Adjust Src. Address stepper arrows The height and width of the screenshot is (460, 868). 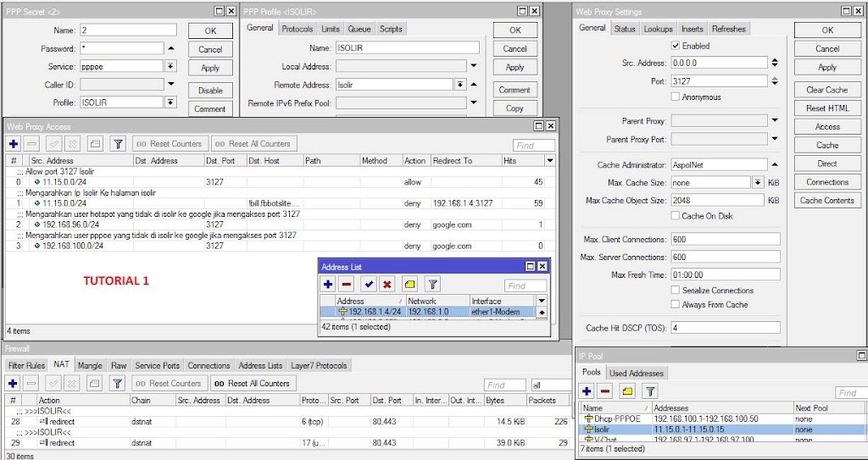click(x=775, y=63)
